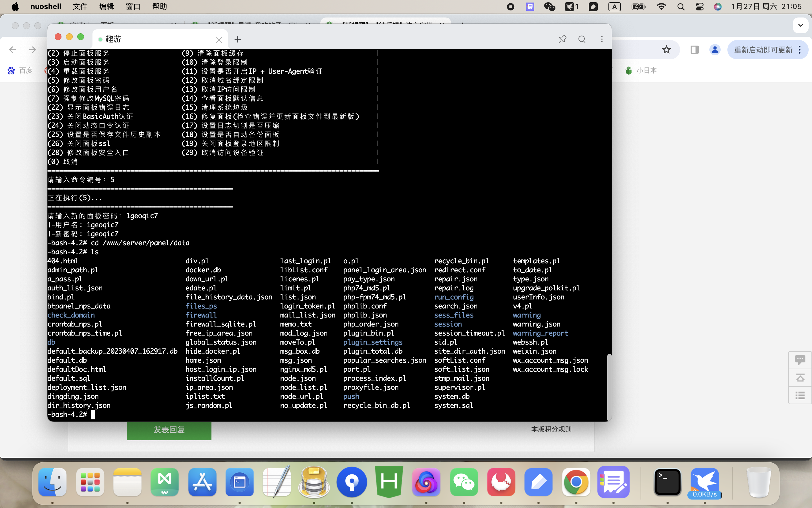Open TextEdit from the Dock
The image size is (812, 508).
point(277,482)
